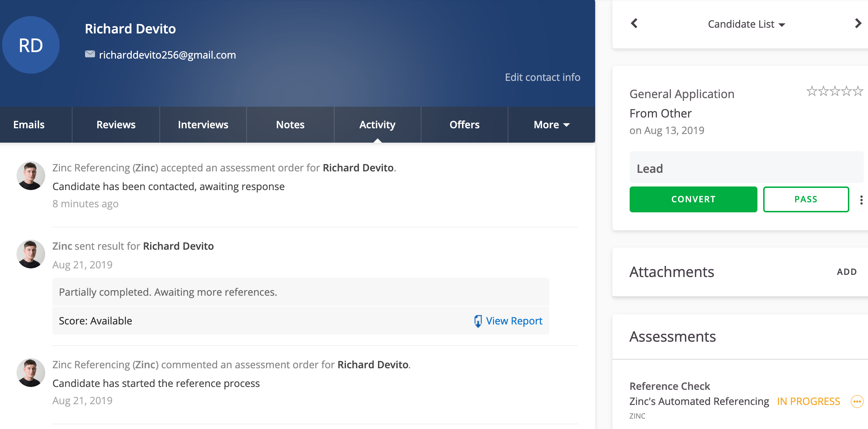
Task: Set rating to five stars
Action: click(858, 91)
